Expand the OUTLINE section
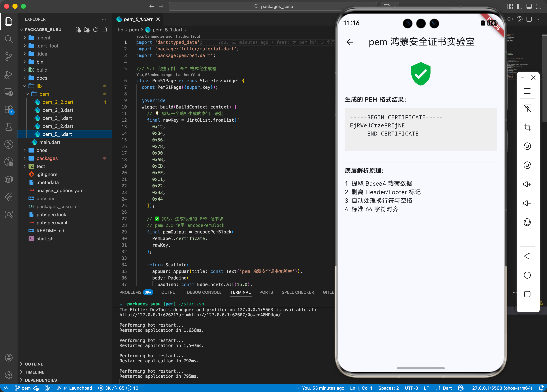 tap(34, 364)
